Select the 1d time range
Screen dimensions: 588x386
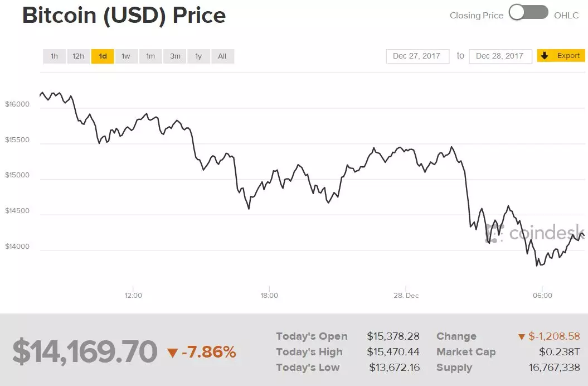[x=103, y=56]
